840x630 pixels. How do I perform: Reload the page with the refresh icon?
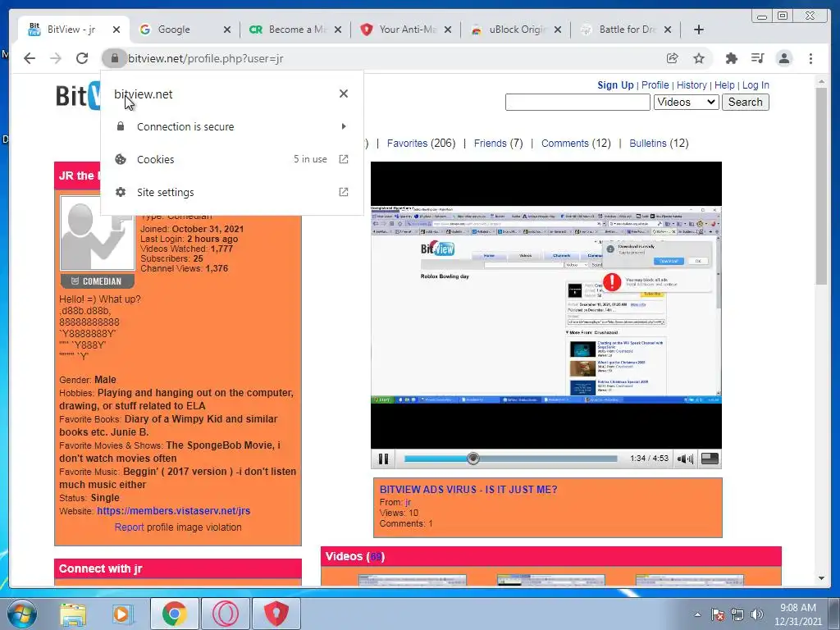click(81, 58)
